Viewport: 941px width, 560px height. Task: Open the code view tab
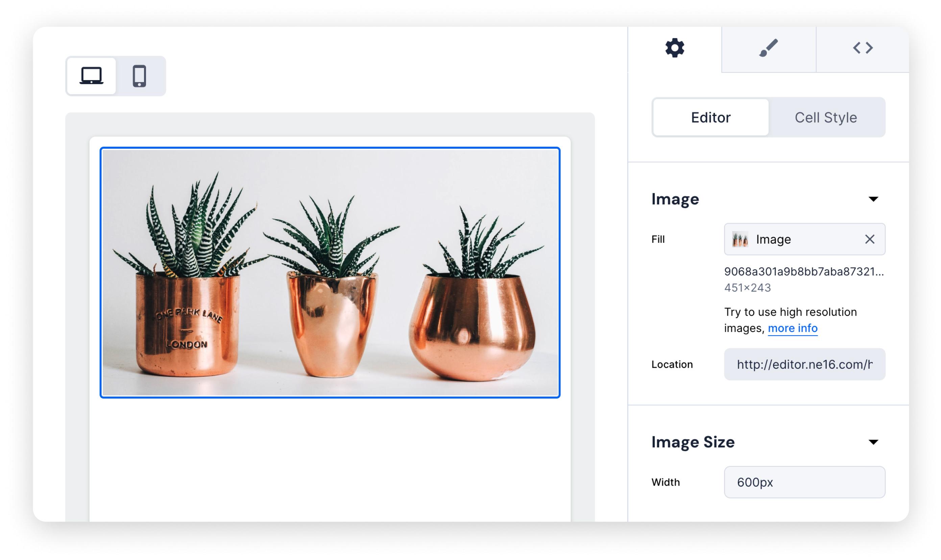tap(863, 48)
